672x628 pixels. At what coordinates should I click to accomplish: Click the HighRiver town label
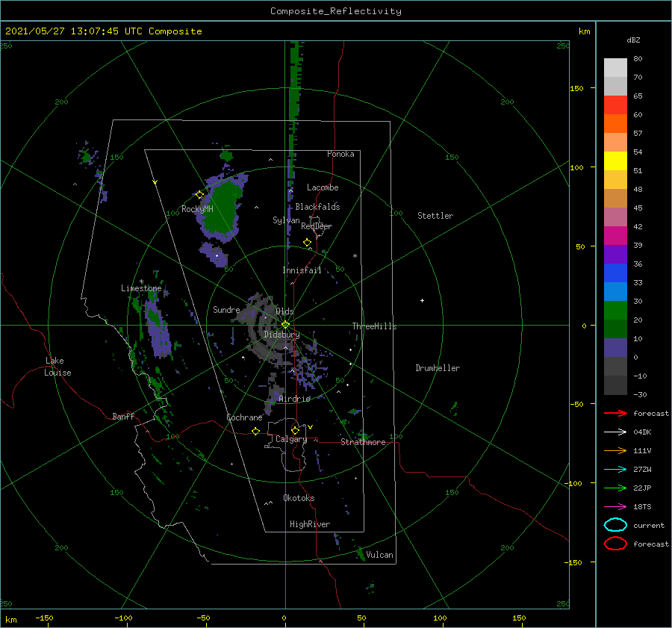[x=309, y=524]
